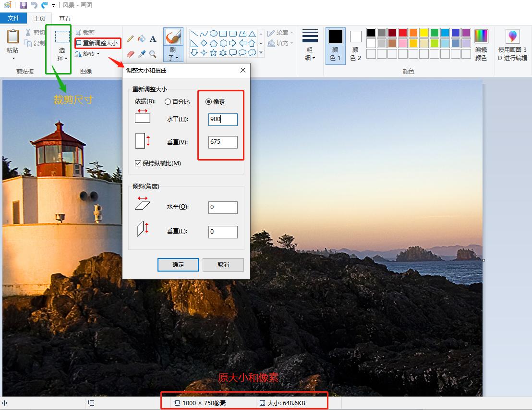Switch to the 查看 tab
532x410 pixels.
tap(64, 18)
